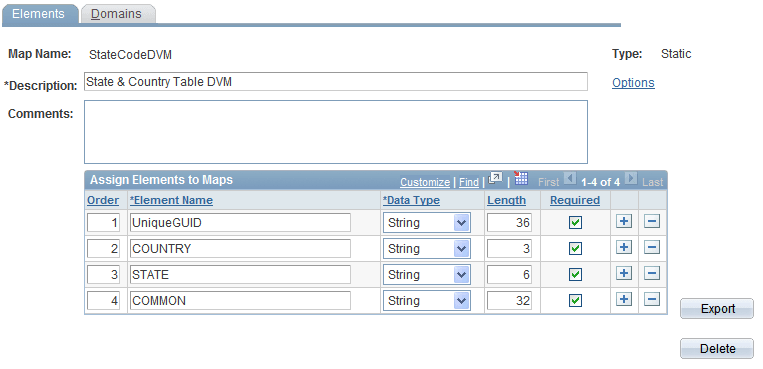Viewport: 763px width, 369px height.
Task: Open Data Type dropdown for COUNTRY
Action: coord(426,249)
